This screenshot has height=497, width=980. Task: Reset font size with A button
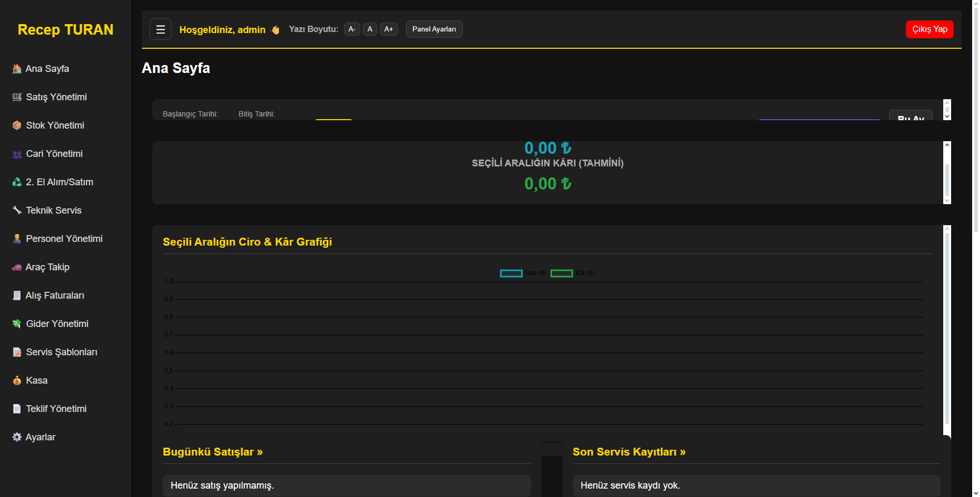click(370, 29)
